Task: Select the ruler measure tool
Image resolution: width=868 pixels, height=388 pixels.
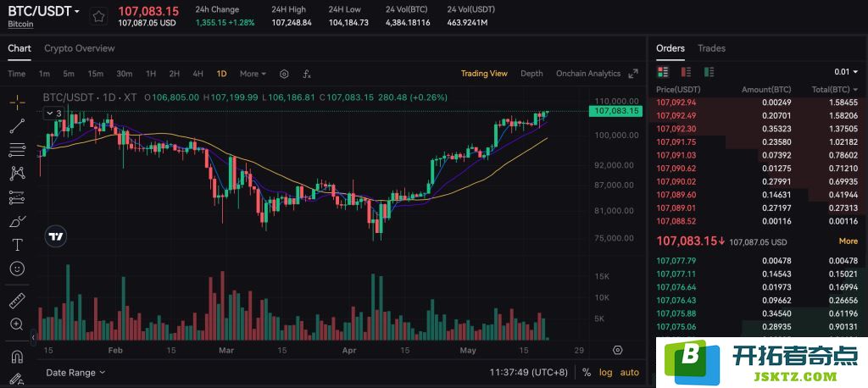Action: [17, 301]
